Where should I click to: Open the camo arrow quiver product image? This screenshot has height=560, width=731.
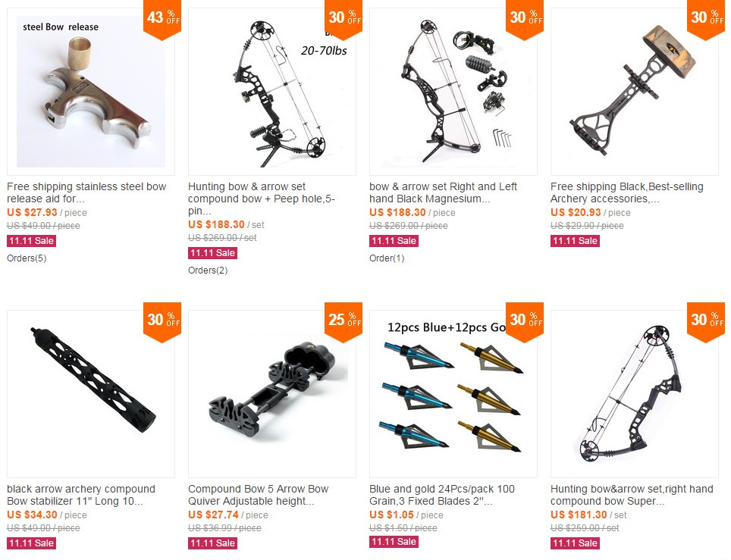pos(635,92)
